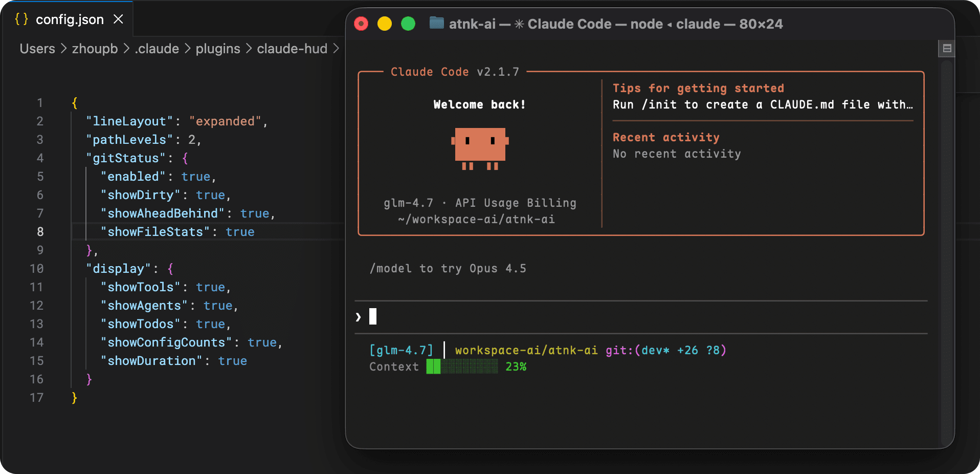Click the red close button of terminal window
The image size is (980, 474).
pos(361,24)
